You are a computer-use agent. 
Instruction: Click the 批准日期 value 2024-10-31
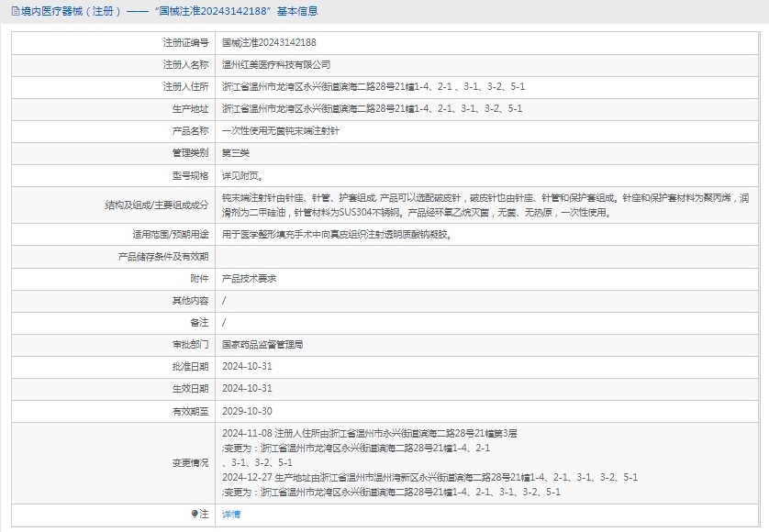click(247, 367)
